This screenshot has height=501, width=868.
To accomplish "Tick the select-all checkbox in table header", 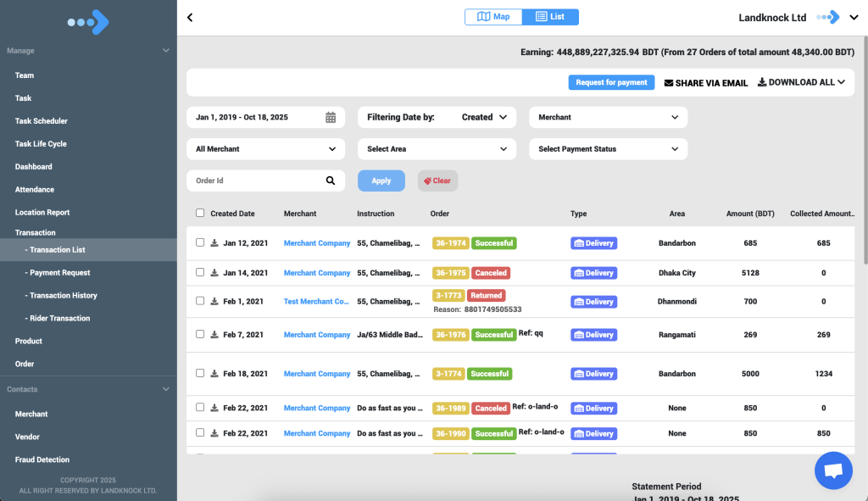I will coord(200,214).
